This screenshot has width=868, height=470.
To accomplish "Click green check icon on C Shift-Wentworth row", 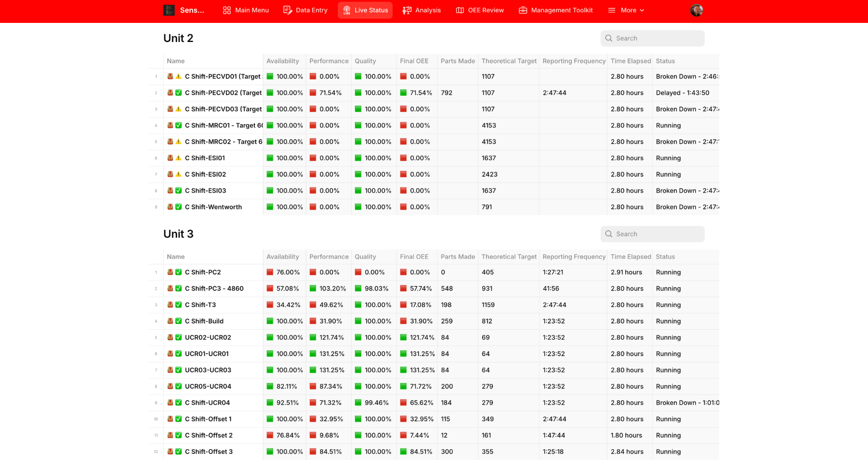I will pyautogui.click(x=178, y=207).
